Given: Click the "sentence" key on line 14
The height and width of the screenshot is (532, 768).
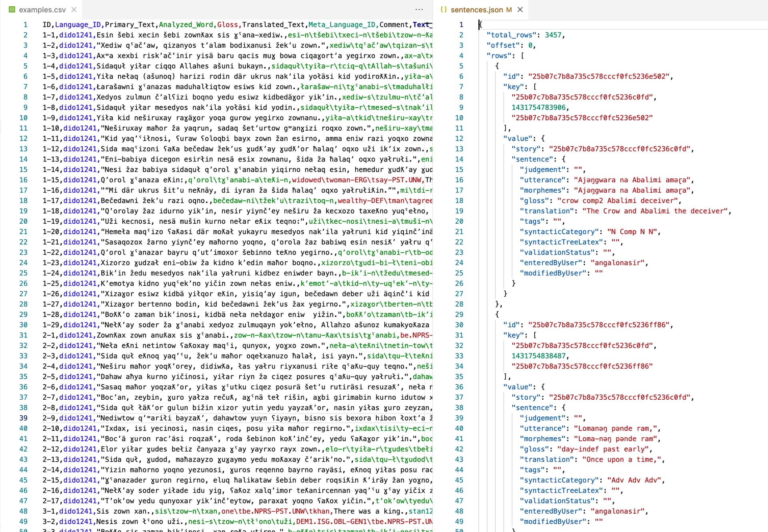Looking at the screenshot, I should click(x=532, y=159).
